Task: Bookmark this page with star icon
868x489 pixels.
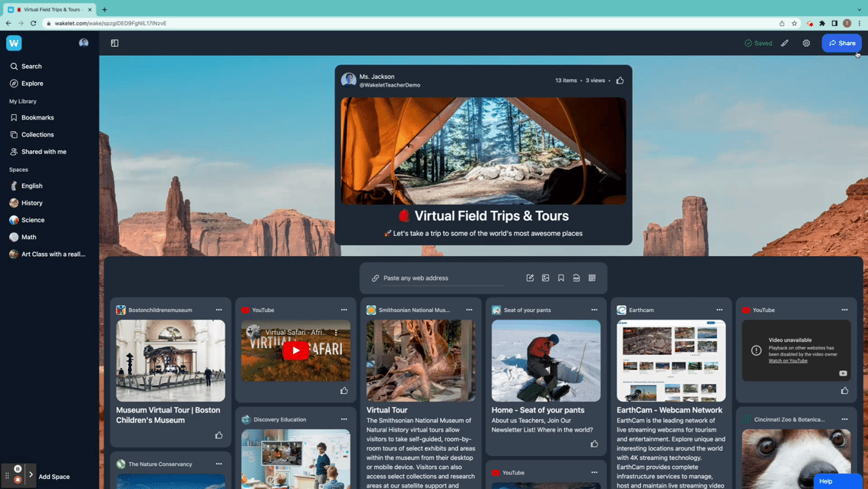Action: coord(794,23)
